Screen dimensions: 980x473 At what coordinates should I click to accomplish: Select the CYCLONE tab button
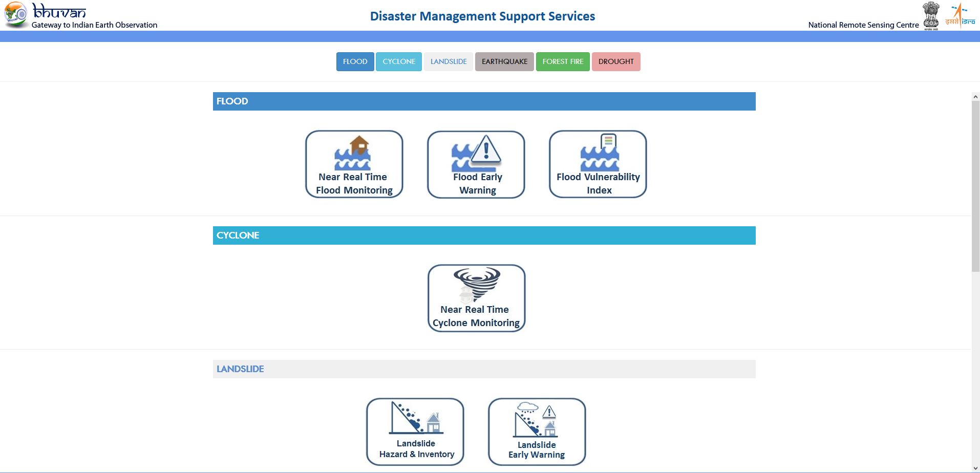[x=398, y=61]
